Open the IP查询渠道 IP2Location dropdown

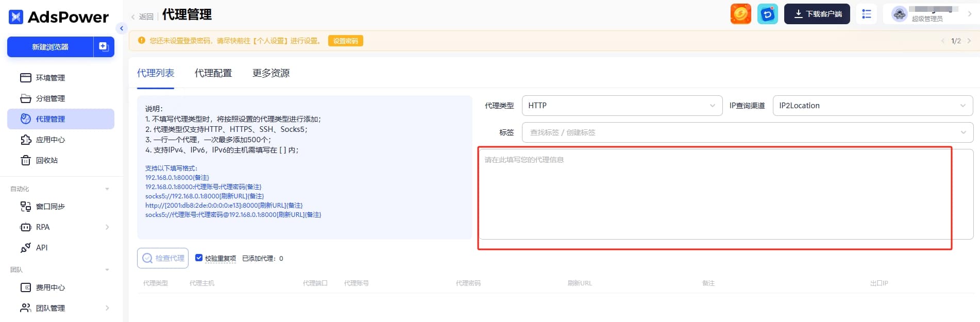(x=873, y=106)
